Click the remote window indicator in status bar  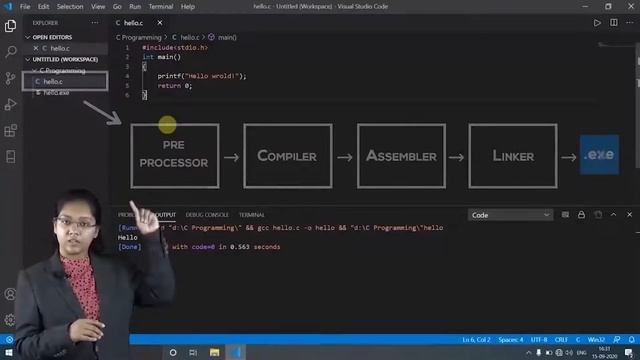9,339
